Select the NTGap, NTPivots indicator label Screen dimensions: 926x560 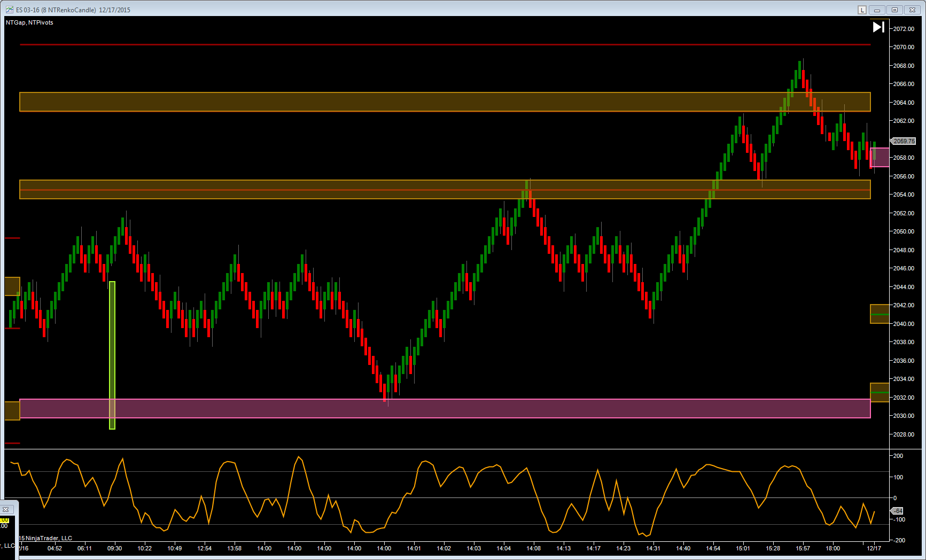tap(29, 22)
